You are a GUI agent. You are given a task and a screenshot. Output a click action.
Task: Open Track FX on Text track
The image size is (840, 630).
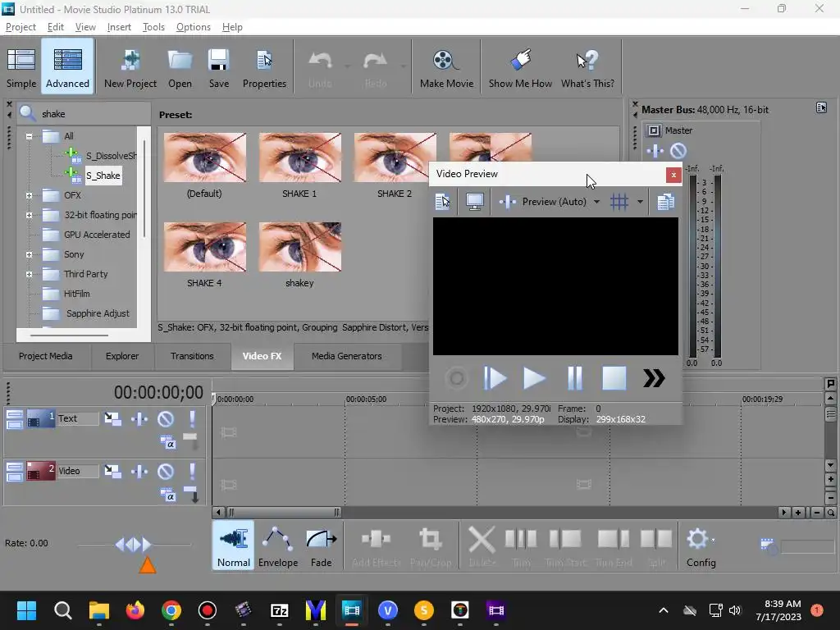click(139, 418)
